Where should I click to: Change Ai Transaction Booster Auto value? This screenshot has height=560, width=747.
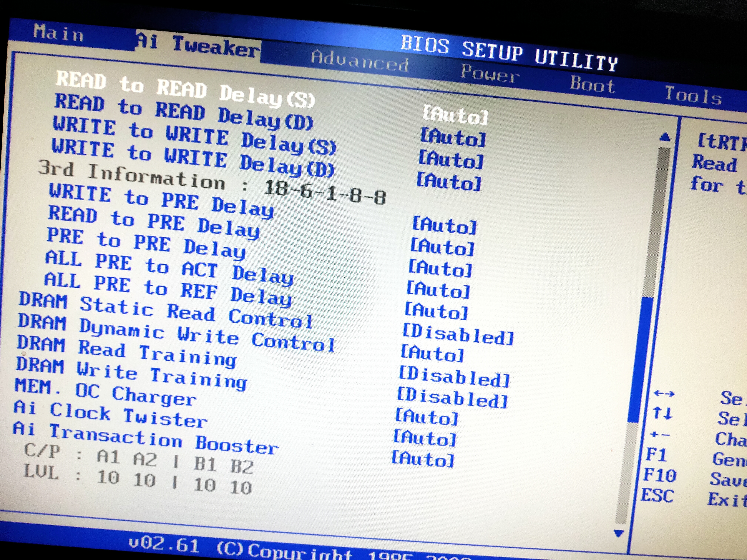(423, 459)
